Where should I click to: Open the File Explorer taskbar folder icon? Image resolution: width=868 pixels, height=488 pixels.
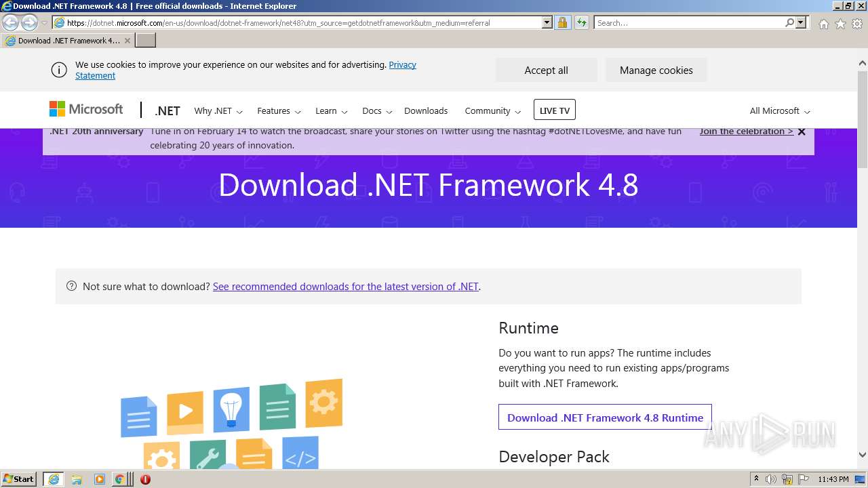77,479
